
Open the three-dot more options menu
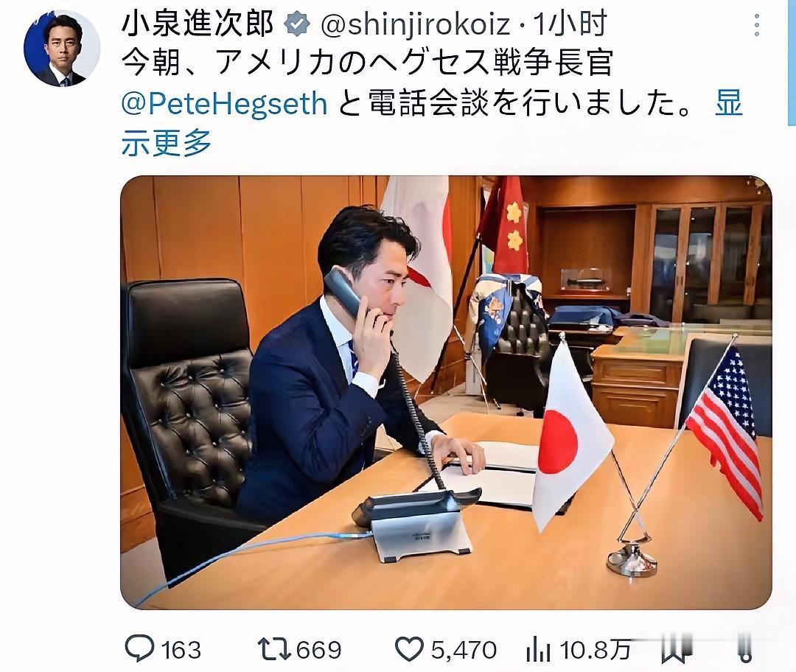click(756, 25)
